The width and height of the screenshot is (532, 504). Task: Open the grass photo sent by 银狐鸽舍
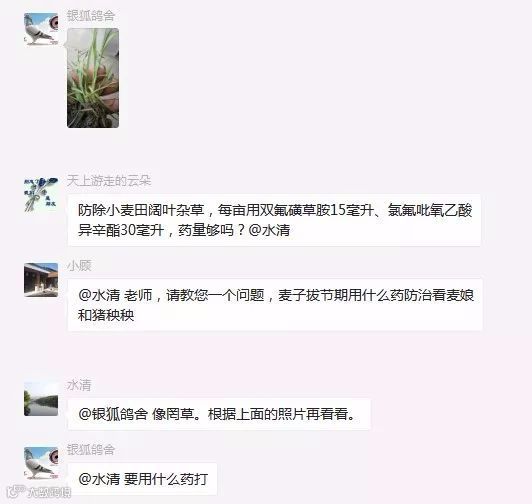click(93, 78)
